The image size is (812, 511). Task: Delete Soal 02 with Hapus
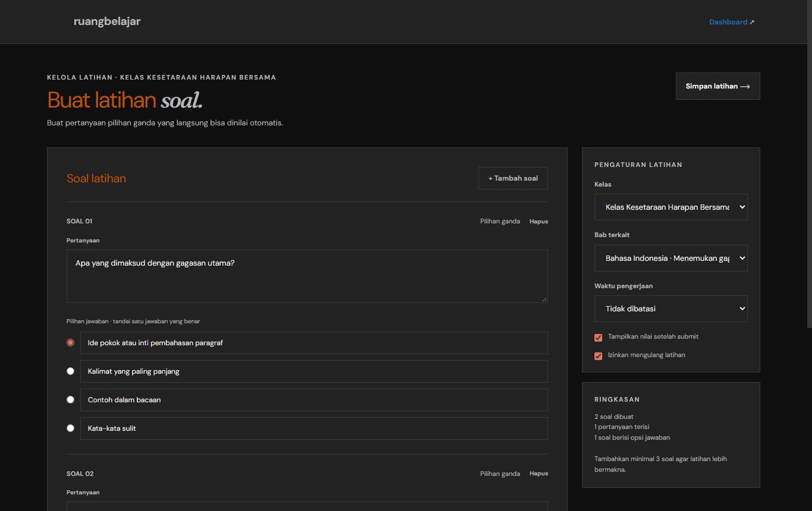pos(539,474)
